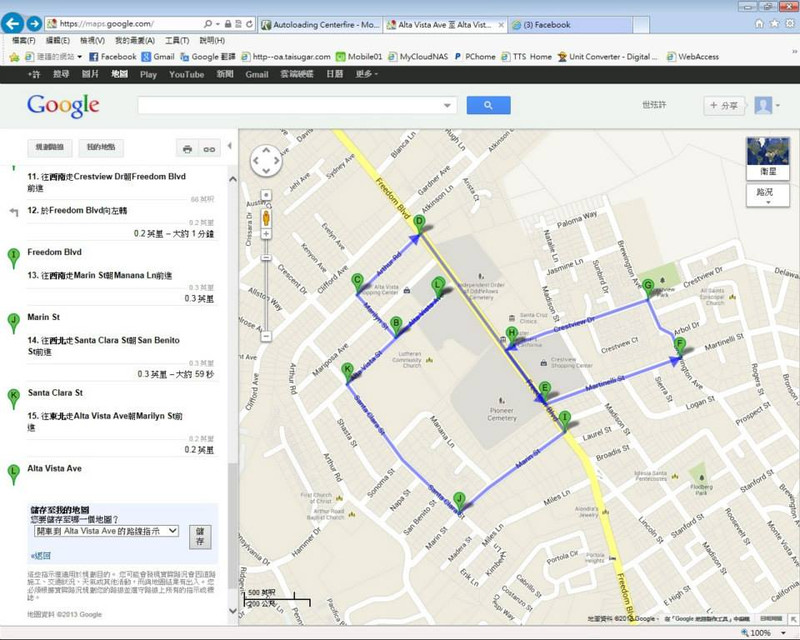Click waypoint marker G on the map
The height and width of the screenshot is (640, 800).
tap(648, 288)
